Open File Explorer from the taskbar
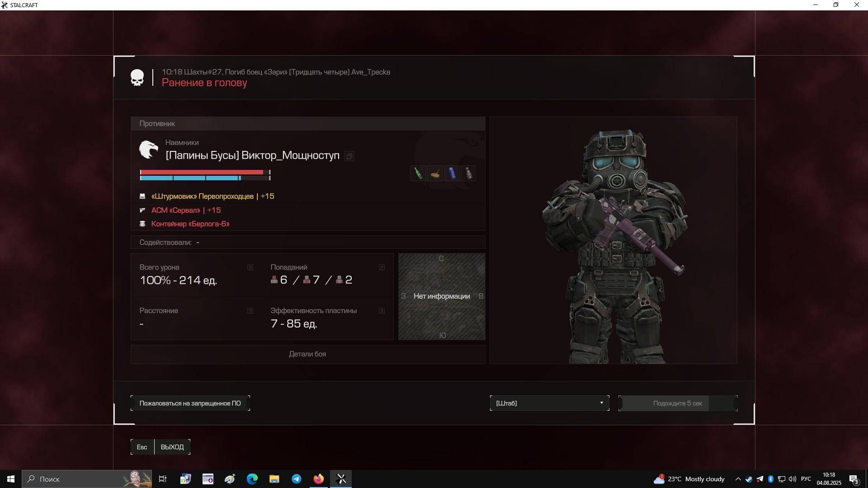 [274, 479]
